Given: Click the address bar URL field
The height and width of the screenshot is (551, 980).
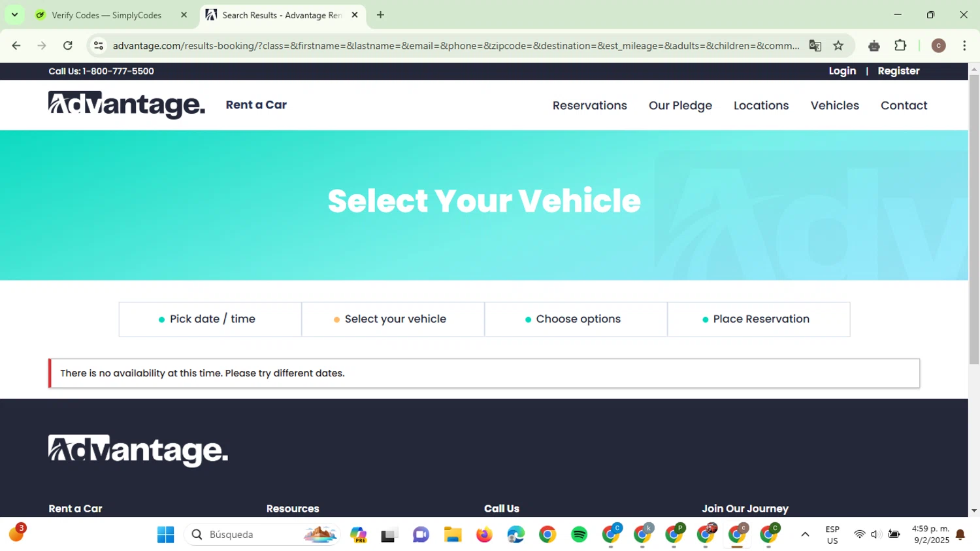Looking at the screenshot, I should [x=455, y=46].
